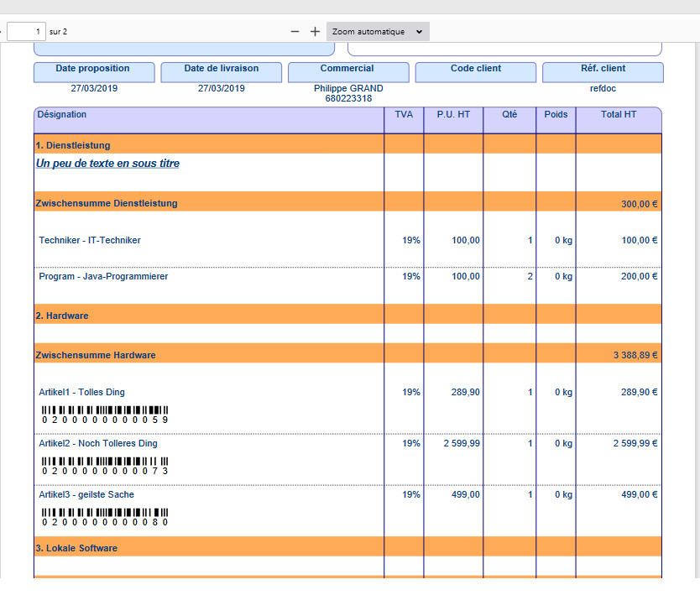700x595 pixels.
Task: Click the Réf. client header box
Action: pyautogui.click(x=603, y=70)
